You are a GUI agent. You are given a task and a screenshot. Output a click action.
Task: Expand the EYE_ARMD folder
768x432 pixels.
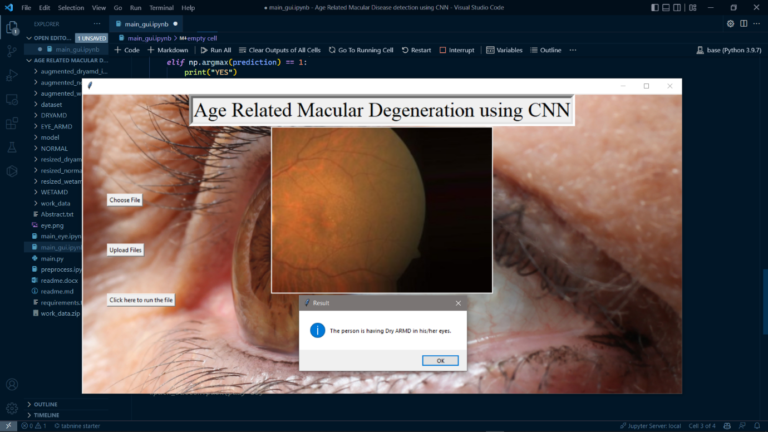(x=56, y=126)
